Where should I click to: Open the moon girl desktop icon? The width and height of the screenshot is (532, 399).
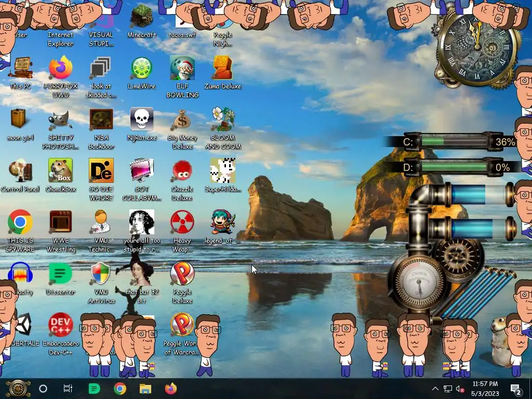click(20, 124)
